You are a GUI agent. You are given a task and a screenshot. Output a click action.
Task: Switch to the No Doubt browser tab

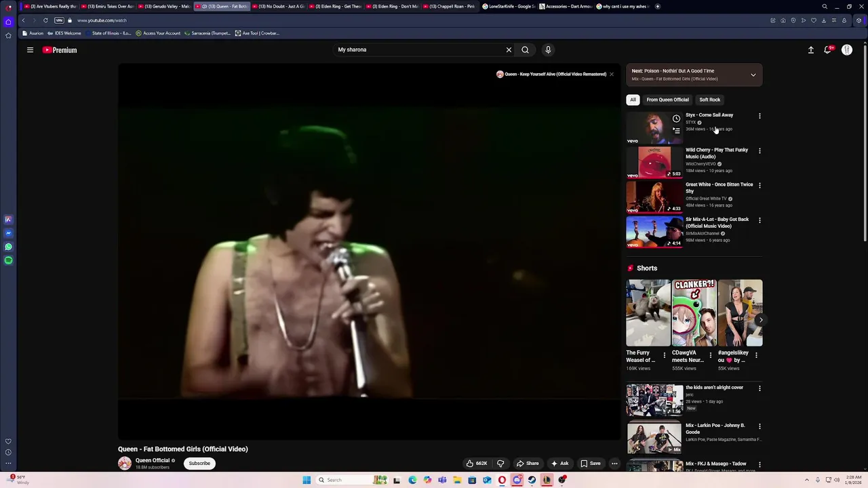click(x=280, y=6)
